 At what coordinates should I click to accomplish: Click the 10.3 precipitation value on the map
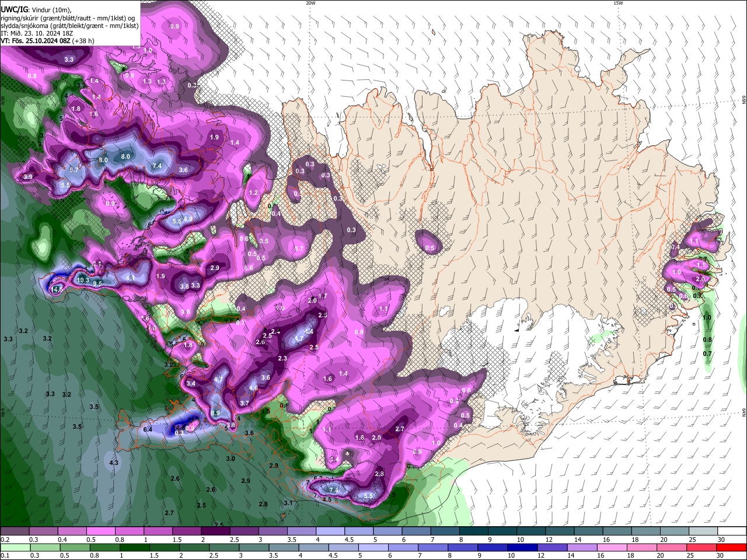tap(83, 281)
